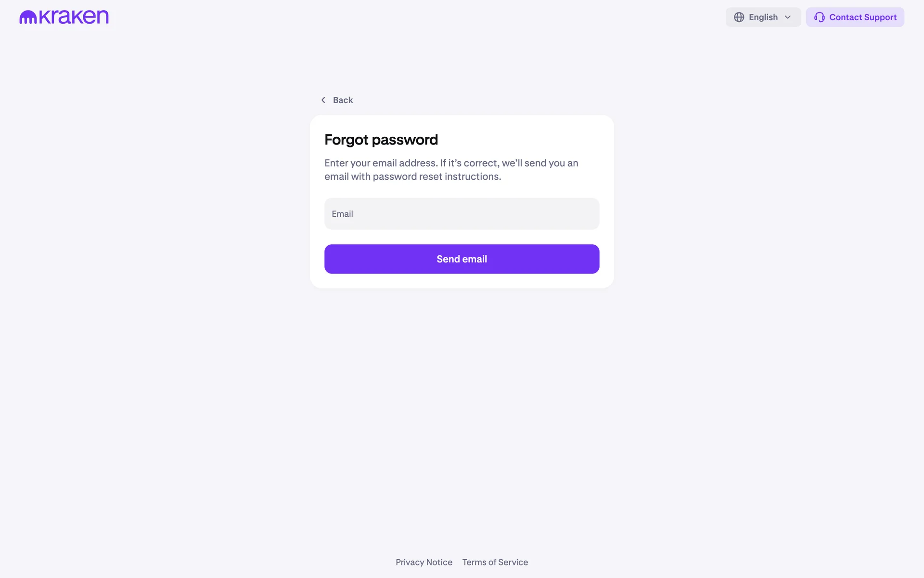
Task: Click the Email placeholder label
Action: click(x=342, y=214)
